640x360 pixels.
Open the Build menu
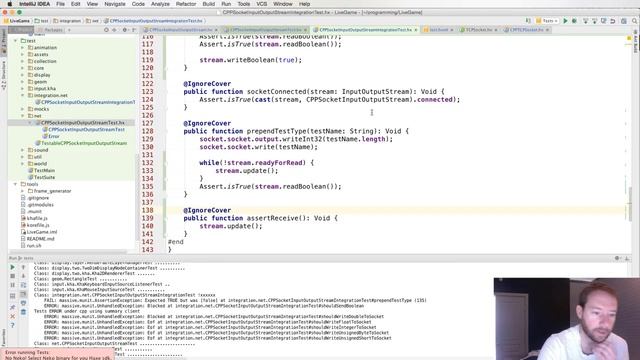click(x=209, y=4)
